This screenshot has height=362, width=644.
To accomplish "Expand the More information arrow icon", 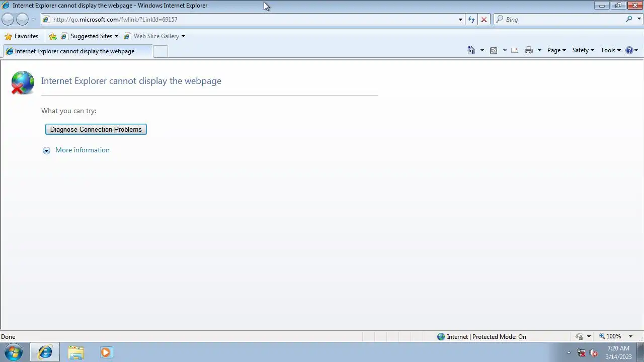I will pos(46,150).
